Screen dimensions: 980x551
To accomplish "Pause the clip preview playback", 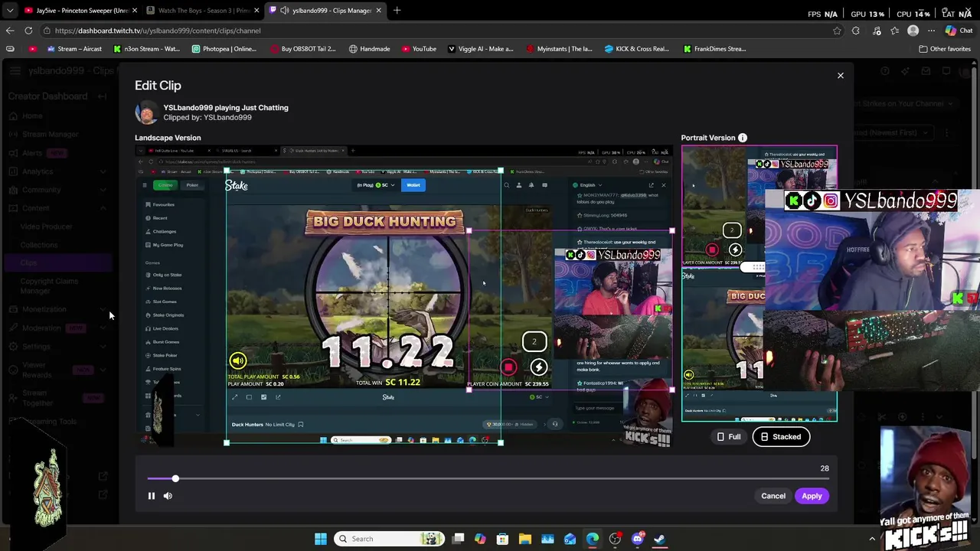I will tap(151, 496).
